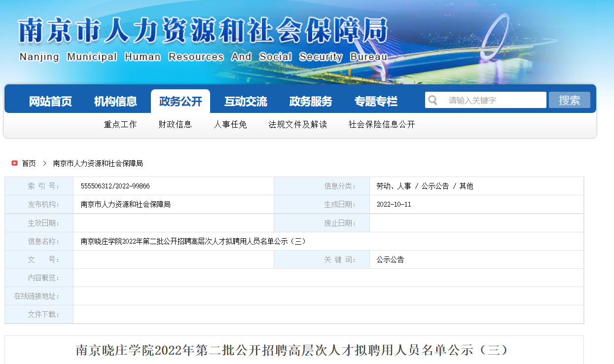This screenshot has width=614, height=364.
Task: Open 社会保险信息公开 submenu
Action: pos(382,125)
